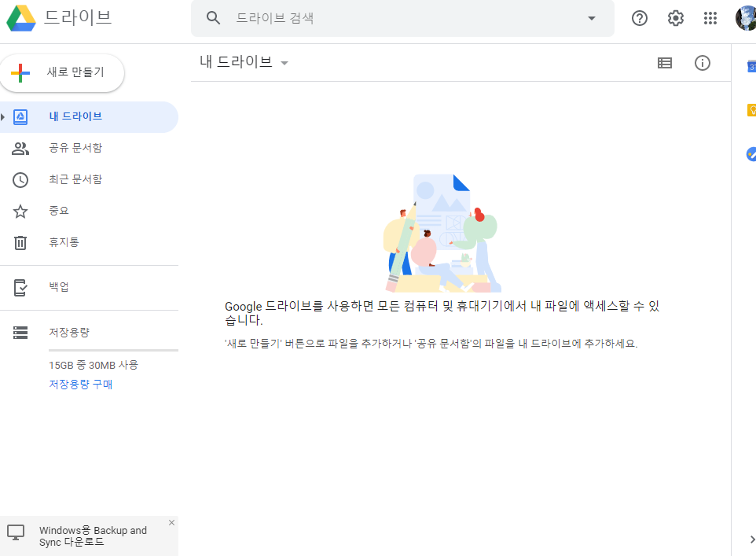Expand the side panel chevron

752,539
